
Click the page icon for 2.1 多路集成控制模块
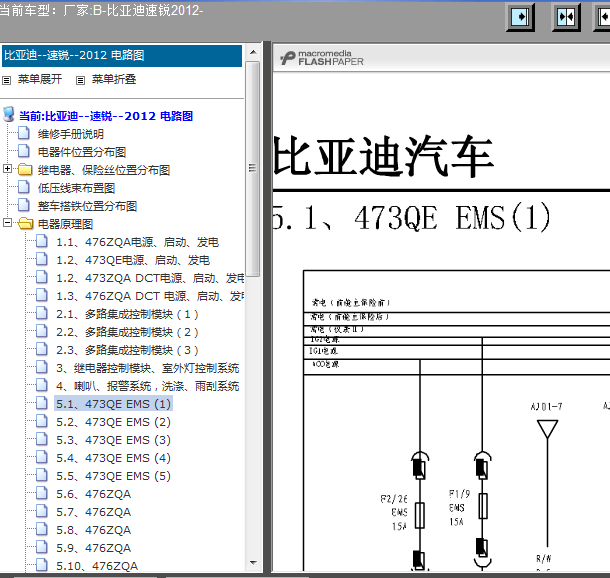tap(42, 313)
